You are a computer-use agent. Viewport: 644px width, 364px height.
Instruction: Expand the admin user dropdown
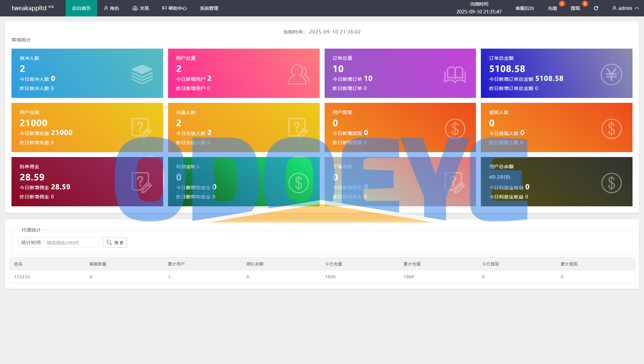point(625,8)
